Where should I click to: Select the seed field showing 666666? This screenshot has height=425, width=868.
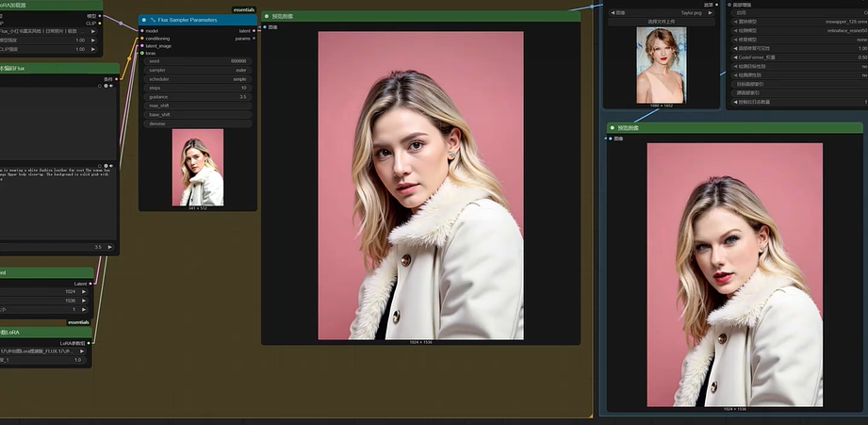click(x=198, y=61)
